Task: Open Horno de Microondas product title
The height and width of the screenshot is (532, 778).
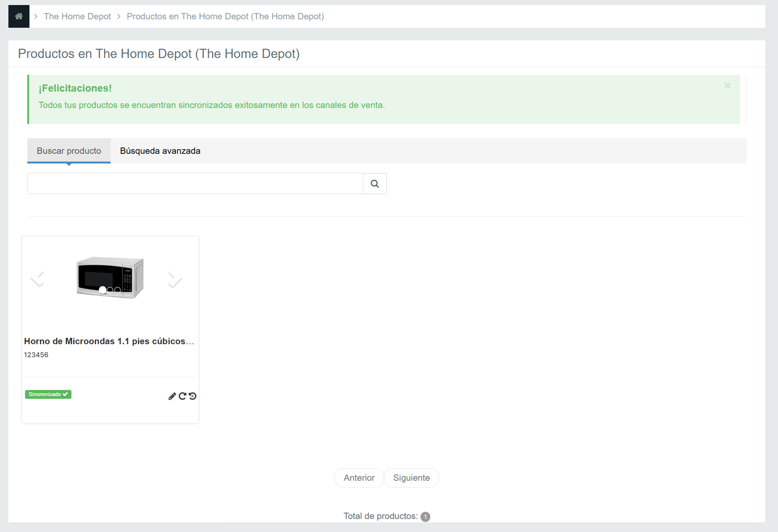Action: [109, 341]
